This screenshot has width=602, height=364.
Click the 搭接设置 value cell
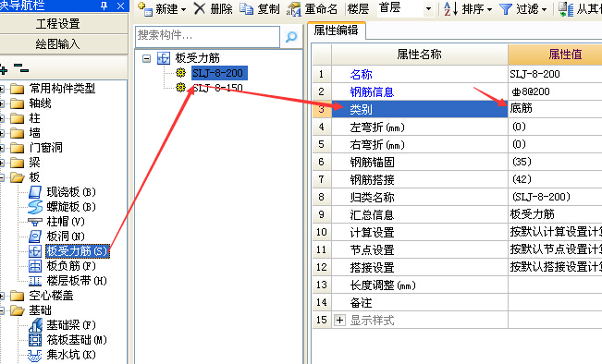[x=555, y=267]
